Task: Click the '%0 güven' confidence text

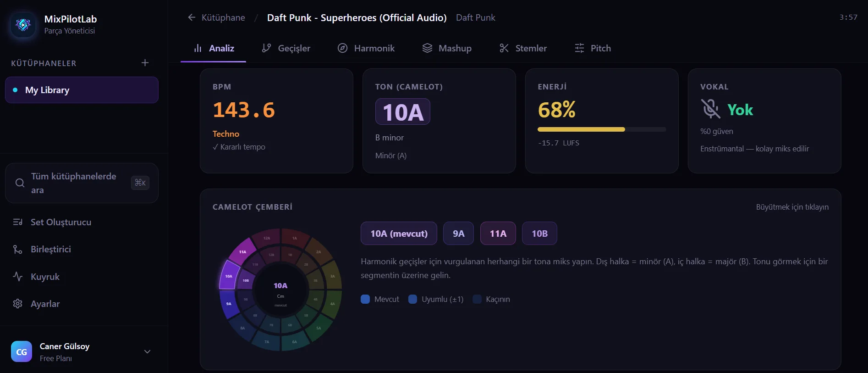Action: click(x=717, y=131)
